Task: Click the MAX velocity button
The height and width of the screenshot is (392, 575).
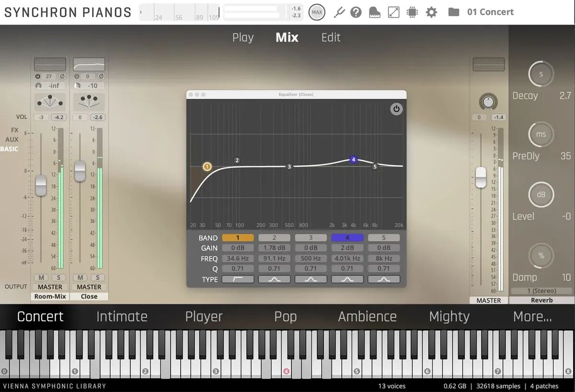Action: tap(317, 12)
